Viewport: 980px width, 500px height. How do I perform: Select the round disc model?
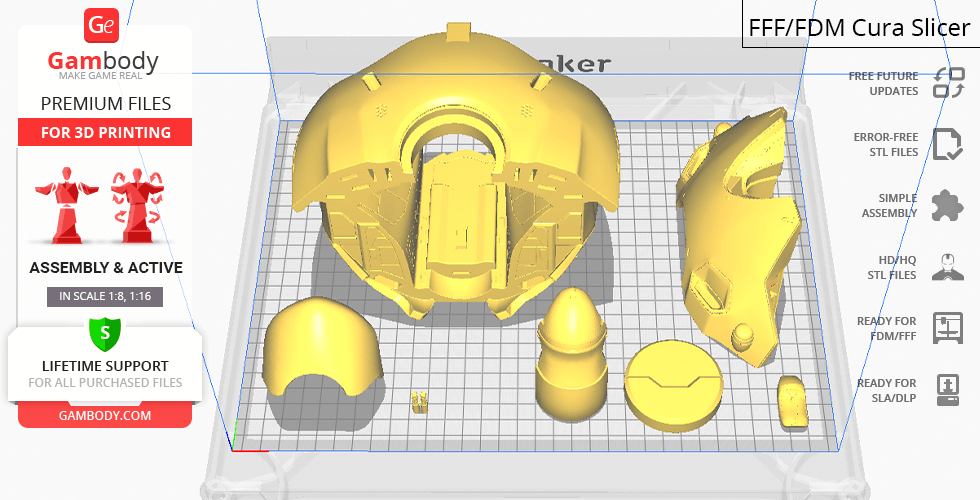[x=674, y=386]
